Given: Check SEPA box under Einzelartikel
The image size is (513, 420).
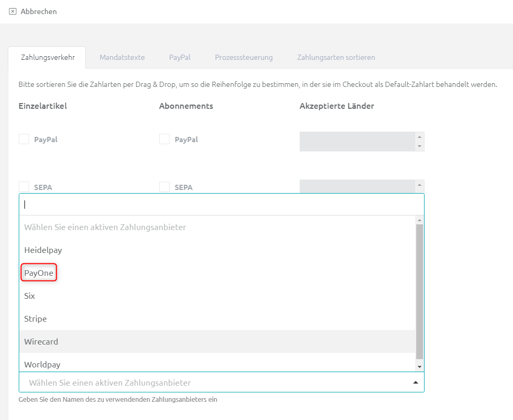Looking at the screenshot, I should click(24, 187).
